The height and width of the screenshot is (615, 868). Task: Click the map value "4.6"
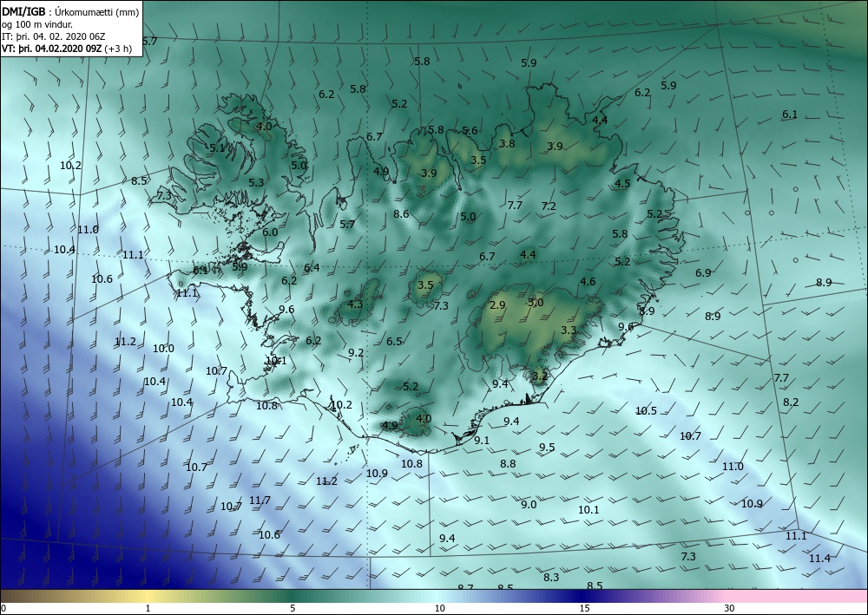588,282
